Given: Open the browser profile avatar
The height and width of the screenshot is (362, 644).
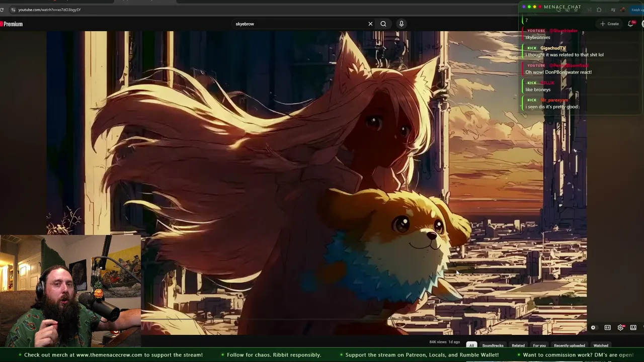Looking at the screenshot, I should pyautogui.click(x=623, y=10).
